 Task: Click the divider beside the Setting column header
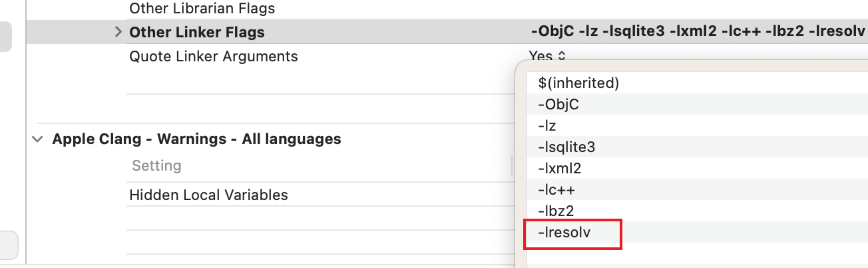(x=512, y=165)
